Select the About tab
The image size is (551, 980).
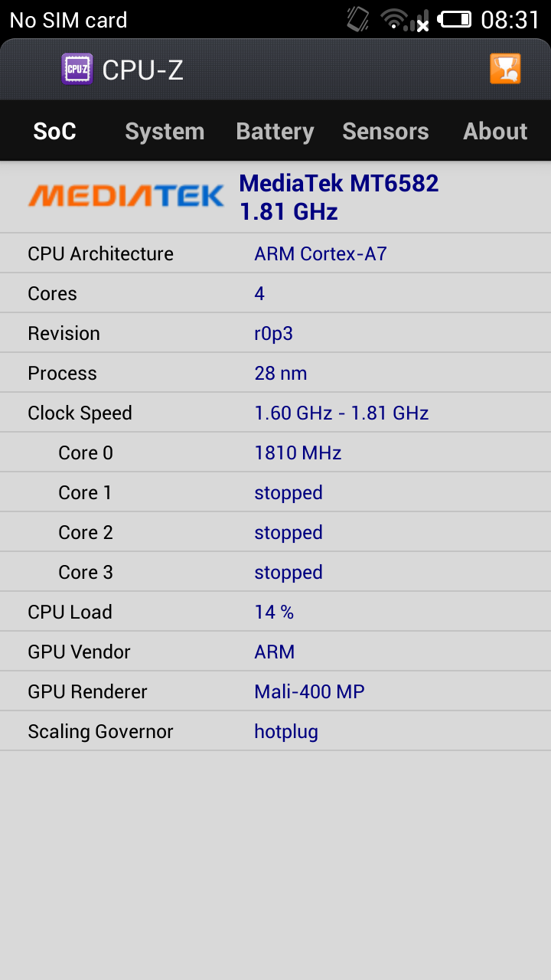pyautogui.click(x=495, y=131)
